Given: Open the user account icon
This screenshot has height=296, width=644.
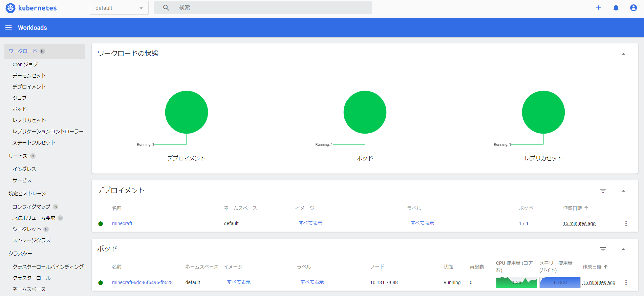Looking at the screenshot, I should click(633, 8).
